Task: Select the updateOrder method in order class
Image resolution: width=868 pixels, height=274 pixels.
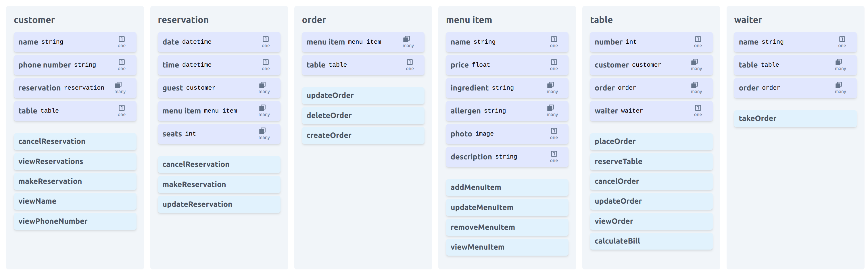Action: click(x=363, y=96)
